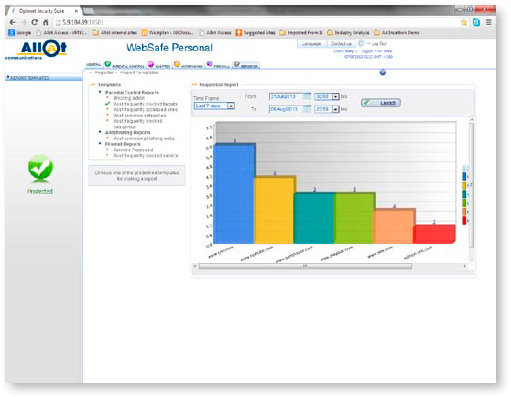The height and width of the screenshot is (397, 511).
Task: Click the To date input field
Action: coord(285,109)
